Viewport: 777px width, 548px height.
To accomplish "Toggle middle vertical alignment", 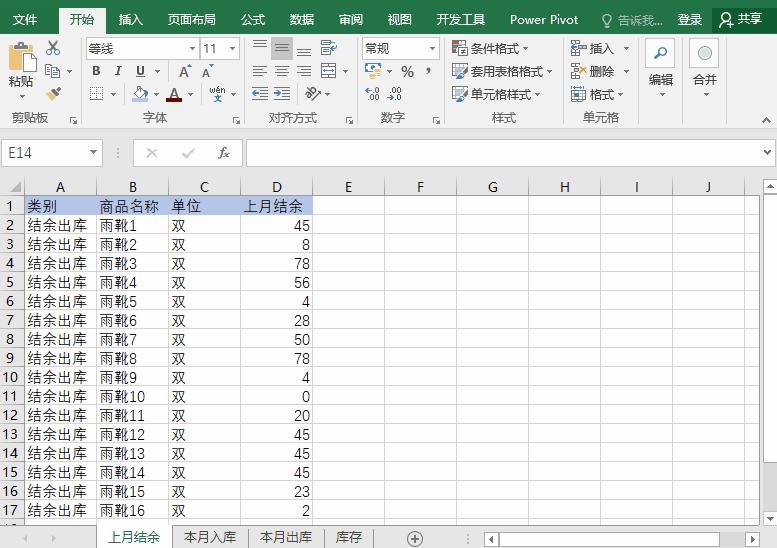I will [x=282, y=48].
